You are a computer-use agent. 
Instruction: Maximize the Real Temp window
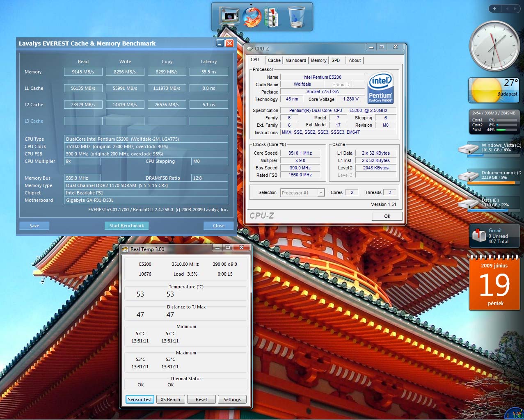(228, 247)
